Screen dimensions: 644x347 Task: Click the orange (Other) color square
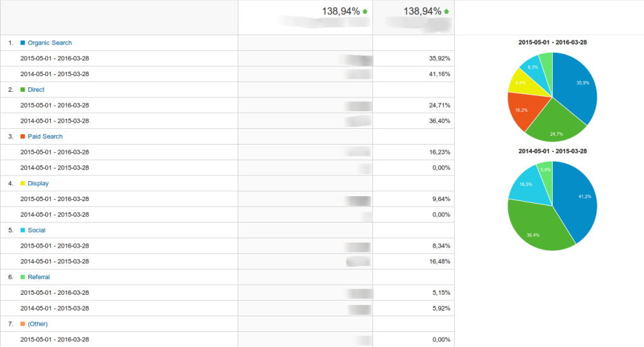[23, 324]
